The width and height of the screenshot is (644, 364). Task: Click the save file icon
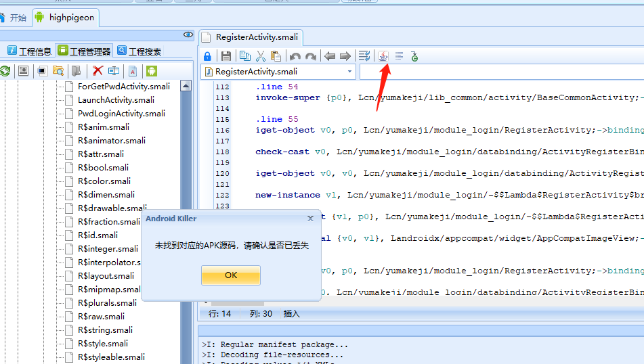(x=226, y=56)
